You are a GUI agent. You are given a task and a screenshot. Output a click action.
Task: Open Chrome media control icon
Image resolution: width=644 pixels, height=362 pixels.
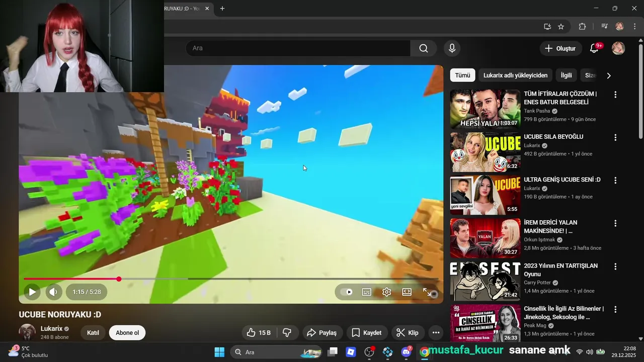[605, 27]
